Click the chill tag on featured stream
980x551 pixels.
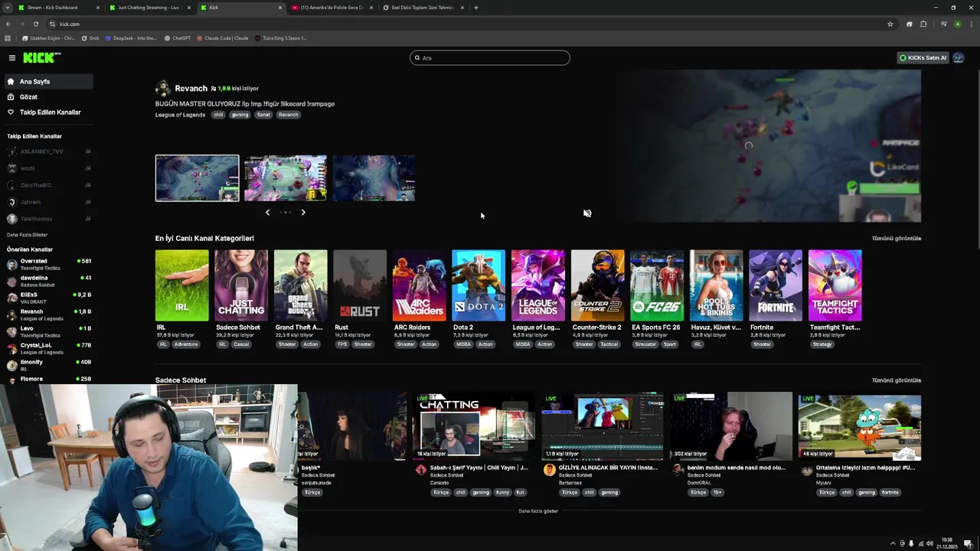pyautogui.click(x=218, y=115)
